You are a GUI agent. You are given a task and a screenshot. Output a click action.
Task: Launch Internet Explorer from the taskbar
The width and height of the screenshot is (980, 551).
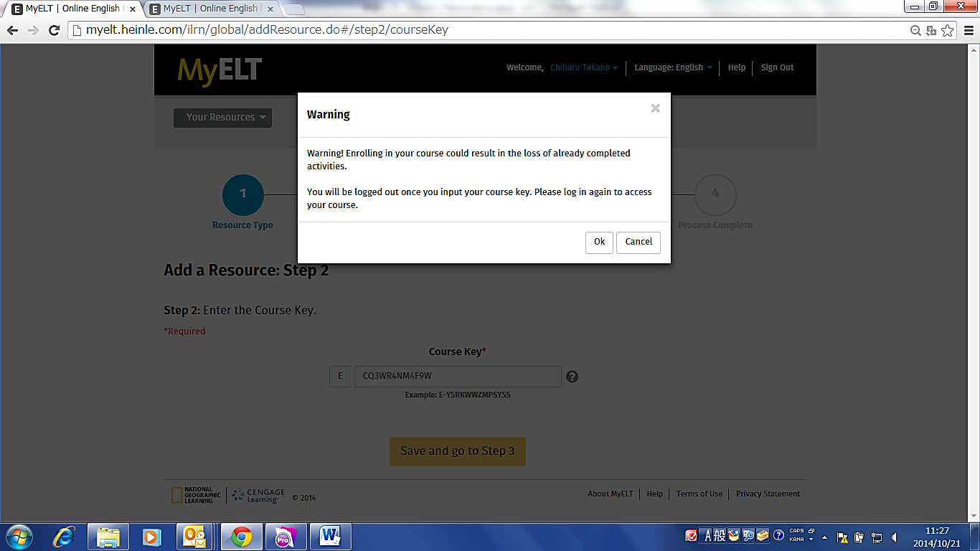(64, 537)
